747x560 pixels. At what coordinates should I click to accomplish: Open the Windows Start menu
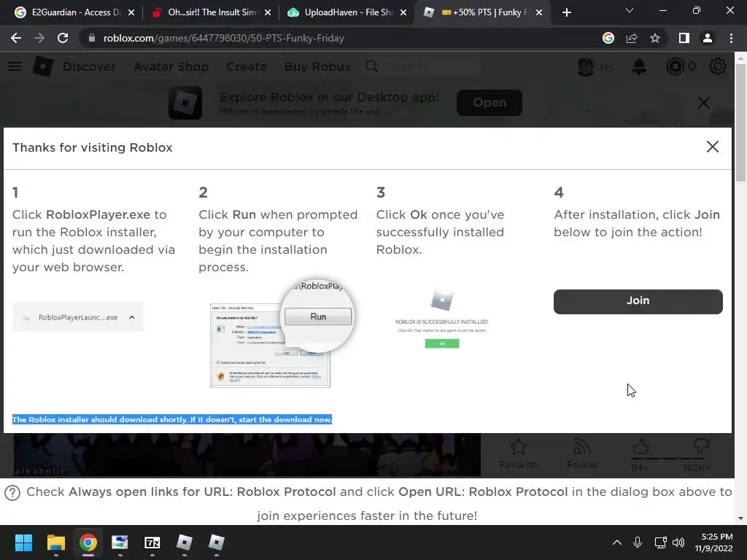[23, 542]
